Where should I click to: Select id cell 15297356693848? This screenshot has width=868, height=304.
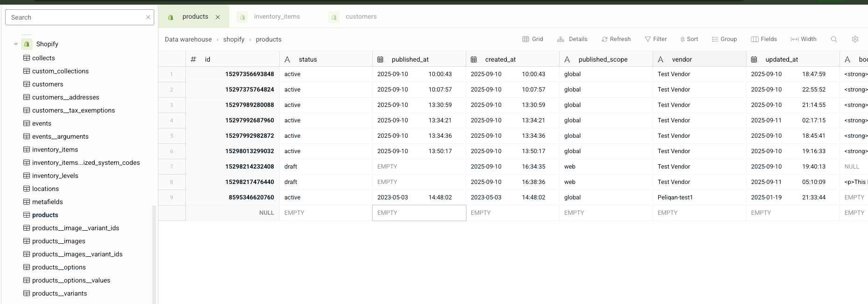point(233,74)
